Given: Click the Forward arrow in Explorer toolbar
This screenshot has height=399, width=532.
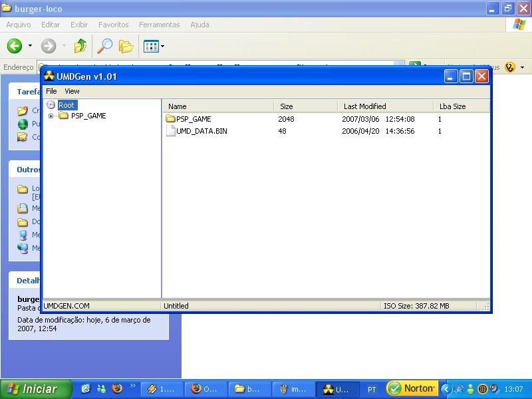Looking at the screenshot, I should [x=49, y=46].
